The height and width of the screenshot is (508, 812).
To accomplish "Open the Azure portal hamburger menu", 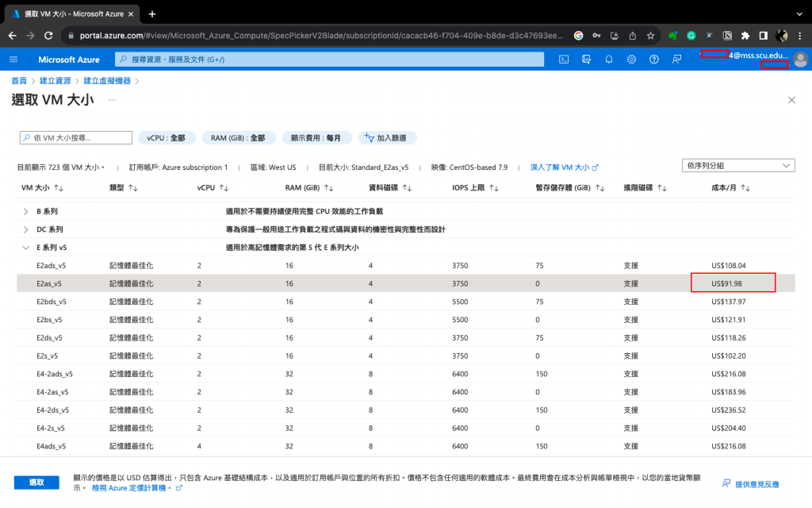I will [x=13, y=60].
